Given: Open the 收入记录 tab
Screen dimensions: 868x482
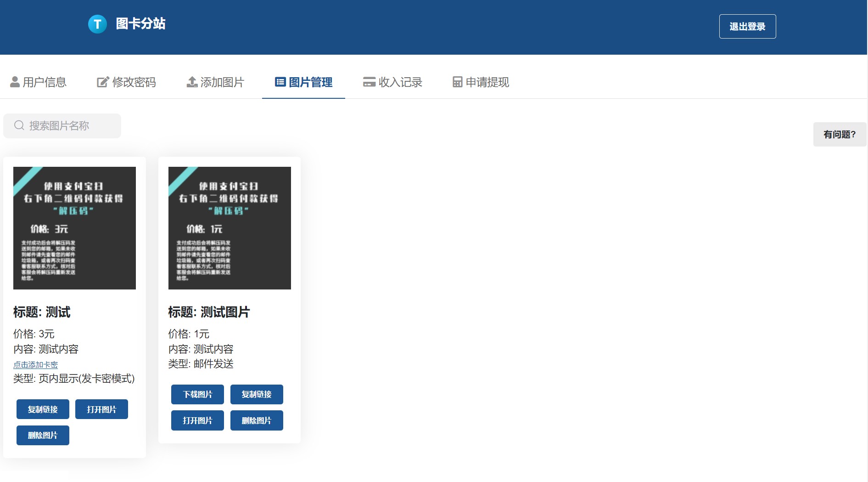Looking at the screenshot, I should pos(400,82).
